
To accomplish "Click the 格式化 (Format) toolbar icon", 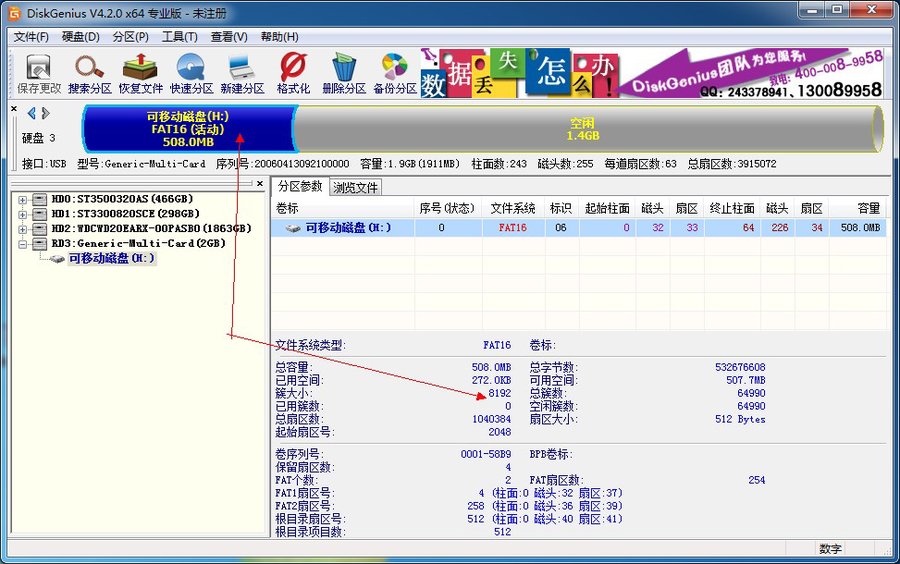I will click(x=293, y=74).
